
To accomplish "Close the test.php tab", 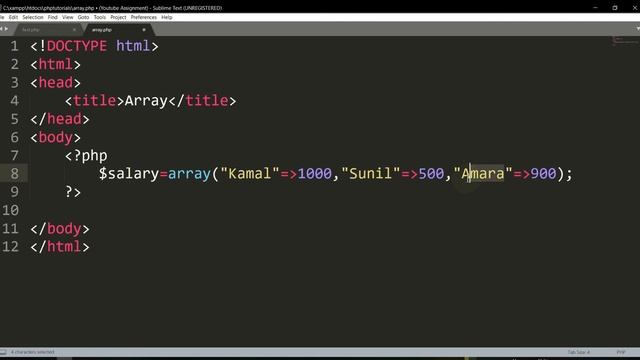I will (74, 30).
